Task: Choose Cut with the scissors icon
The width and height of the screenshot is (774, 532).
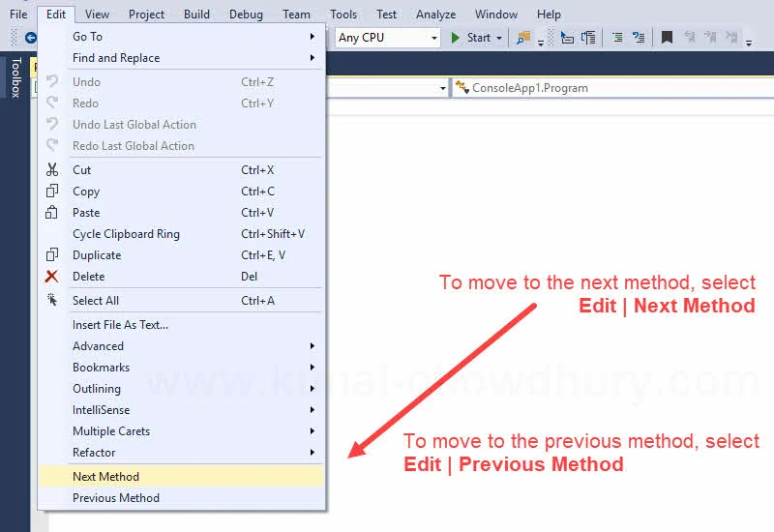Action: pyautogui.click(x=181, y=170)
